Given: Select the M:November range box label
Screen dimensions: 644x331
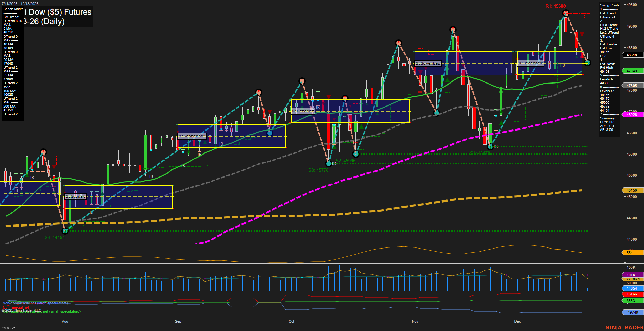Looking at the screenshot, I should 428,63.
